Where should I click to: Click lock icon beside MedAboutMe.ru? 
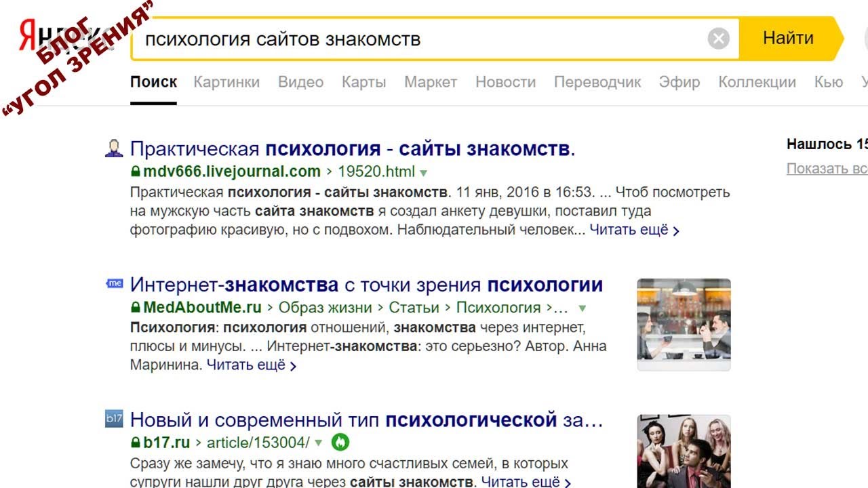(135, 307)
